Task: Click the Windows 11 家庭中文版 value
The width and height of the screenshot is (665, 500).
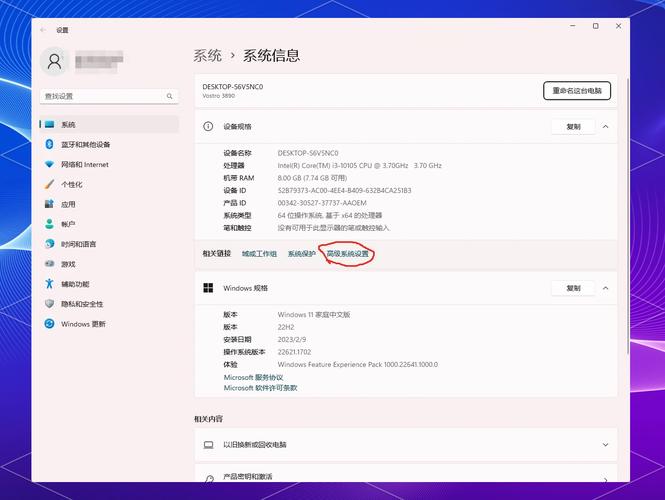Action: point(314,315)
